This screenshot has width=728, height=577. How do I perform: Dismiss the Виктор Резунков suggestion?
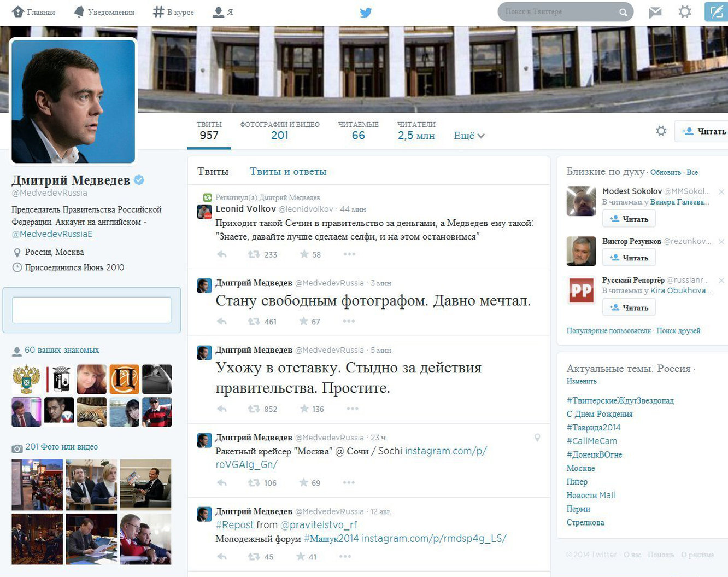coord(721,241)
